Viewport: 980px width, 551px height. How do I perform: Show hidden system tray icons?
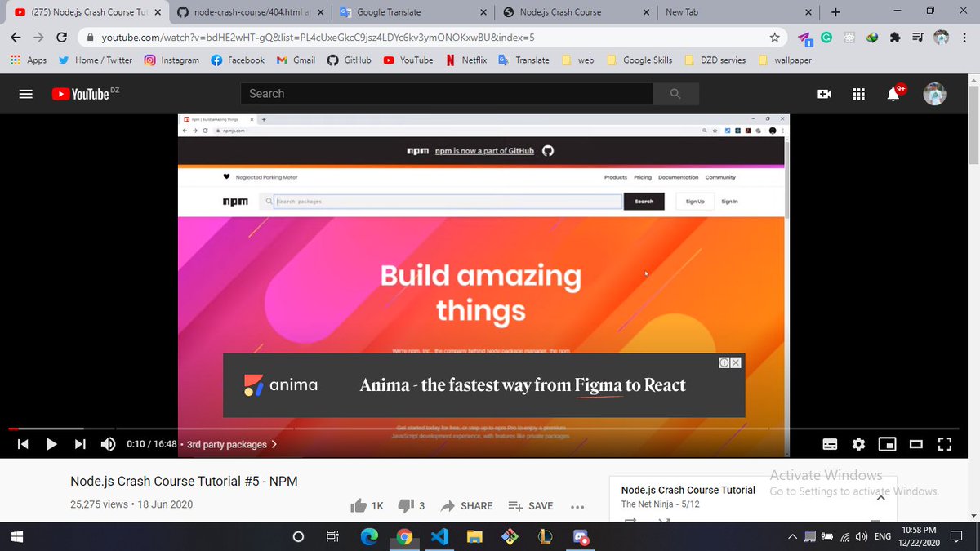(791, 536)
